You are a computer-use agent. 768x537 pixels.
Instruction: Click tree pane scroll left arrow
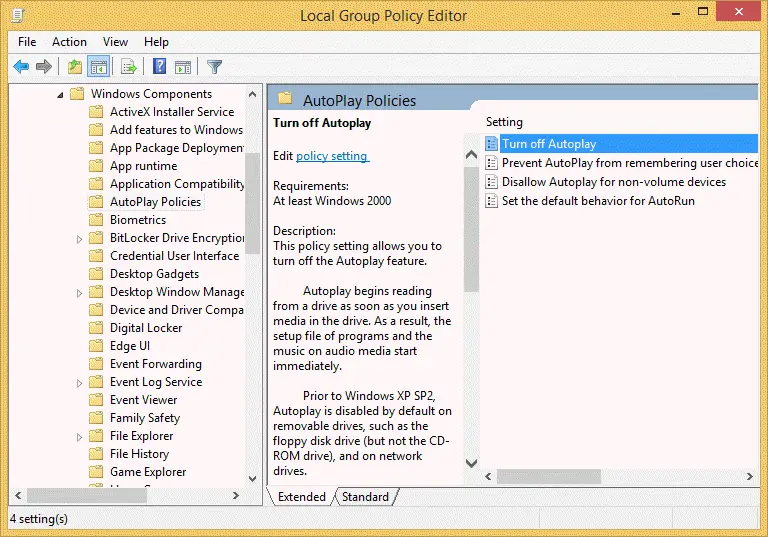pyautogui.click(x=18, y=495)
